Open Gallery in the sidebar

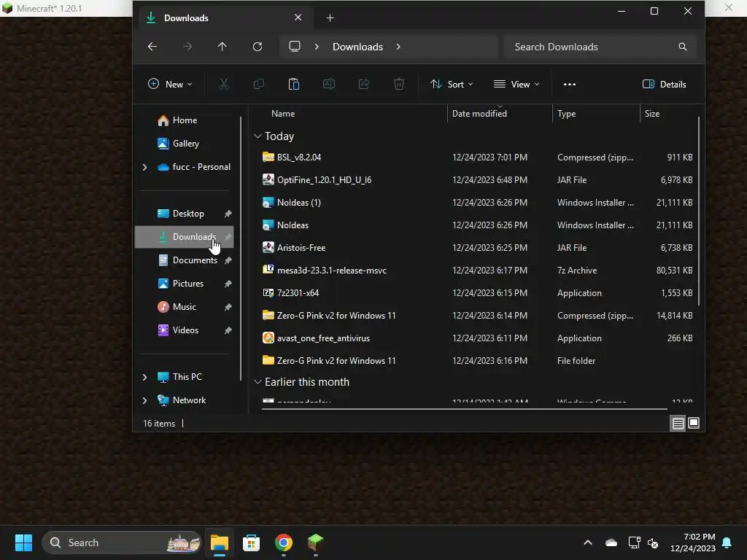pyautogui.click(x=185, y=144)
